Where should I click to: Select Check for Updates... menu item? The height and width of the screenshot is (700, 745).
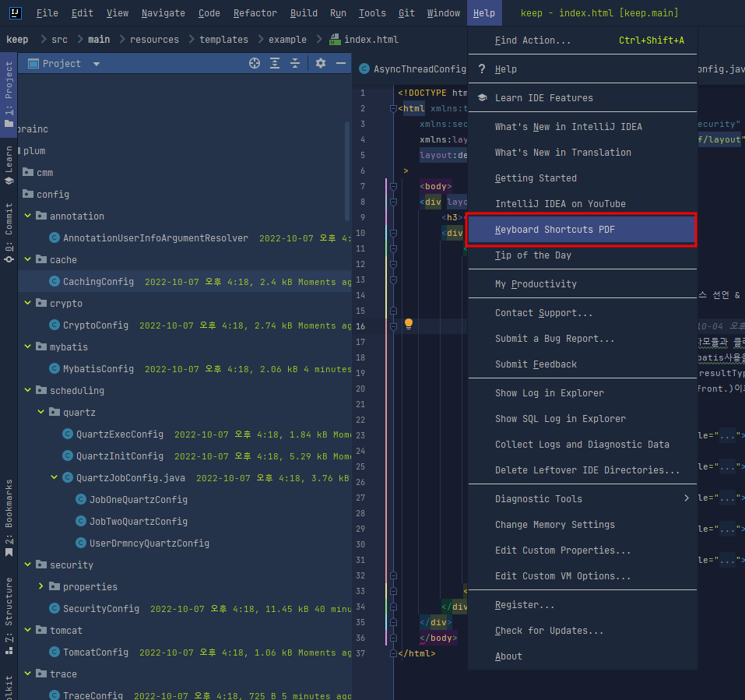click(x=582, y=630)
